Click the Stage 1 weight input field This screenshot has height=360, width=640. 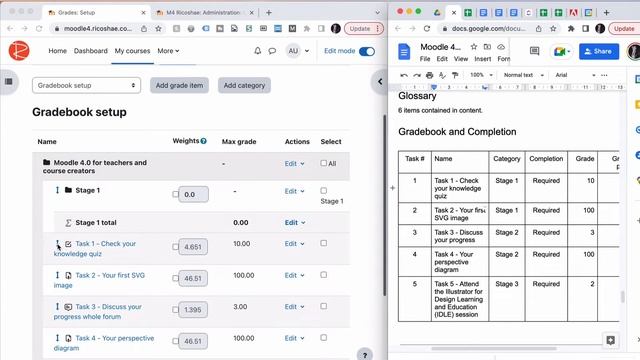coord(193,194)
